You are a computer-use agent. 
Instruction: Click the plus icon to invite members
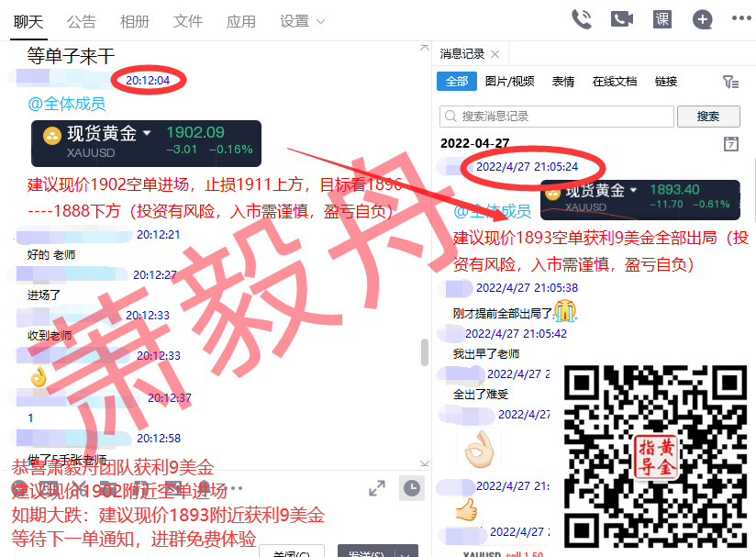click(702, 19)
